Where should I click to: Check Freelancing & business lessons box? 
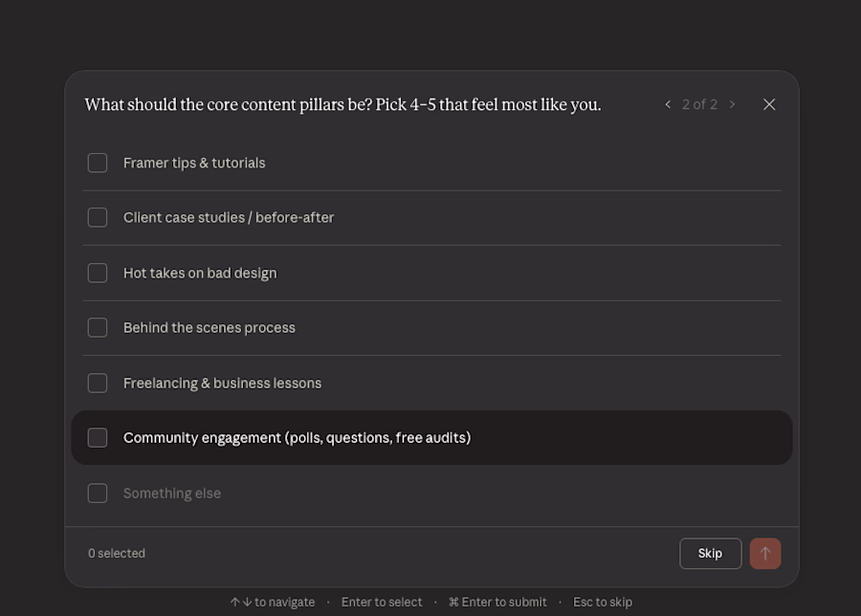click(x=98, y=383)
